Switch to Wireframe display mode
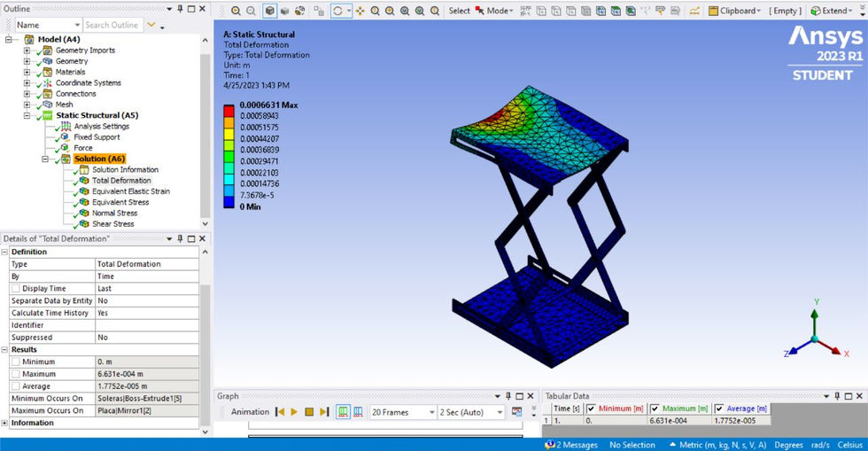 tap(299, 11)
